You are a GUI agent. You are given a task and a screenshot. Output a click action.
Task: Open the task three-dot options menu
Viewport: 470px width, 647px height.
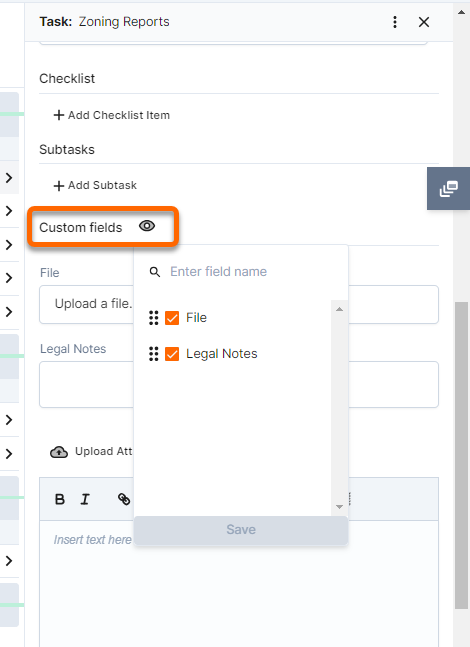click(395, 22)
